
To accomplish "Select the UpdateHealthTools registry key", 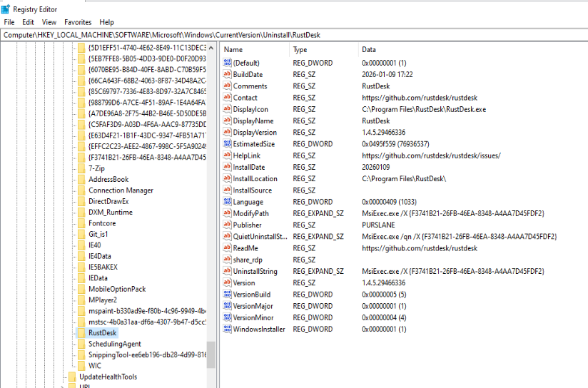I will pos(108,377).
